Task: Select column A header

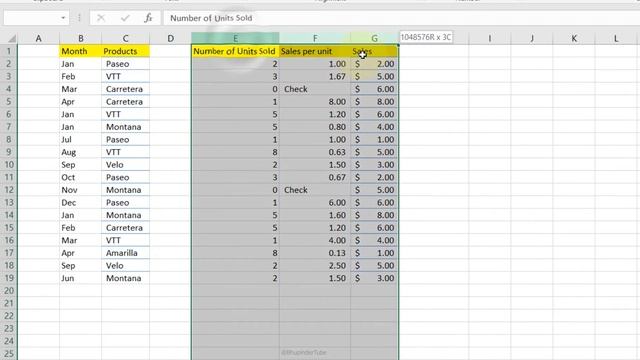Action: coord(38,38)
